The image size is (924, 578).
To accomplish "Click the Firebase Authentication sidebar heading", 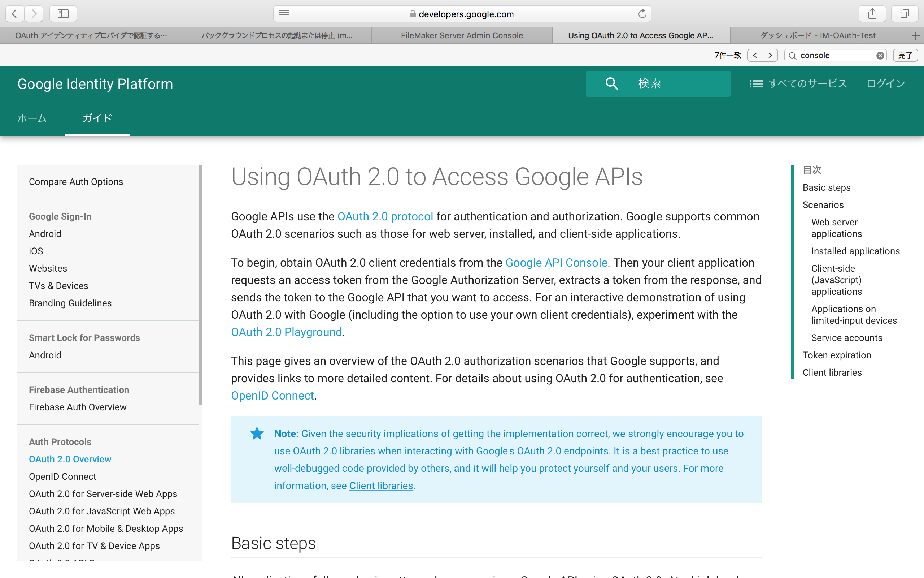I will pyautogui.click(x=79, y=389).
